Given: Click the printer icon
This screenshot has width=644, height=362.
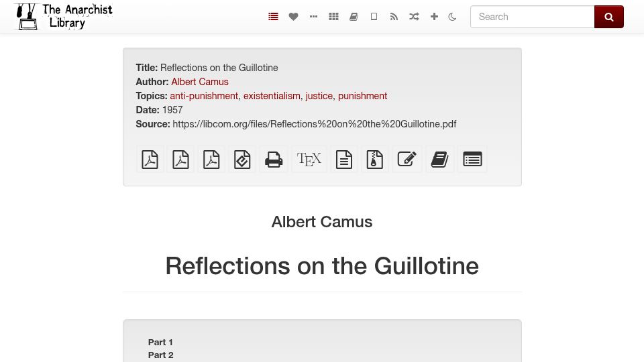Looking at the screenshot, I should coord(274,160).
